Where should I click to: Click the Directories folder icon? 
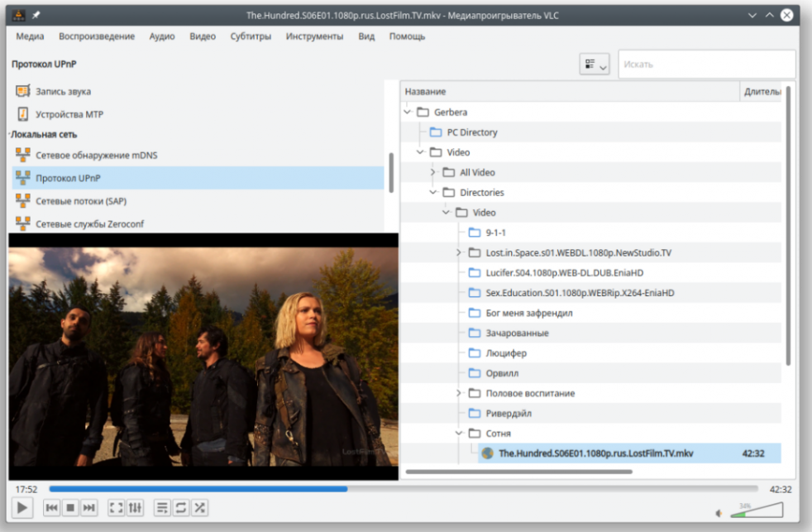[x=449, y=192]
